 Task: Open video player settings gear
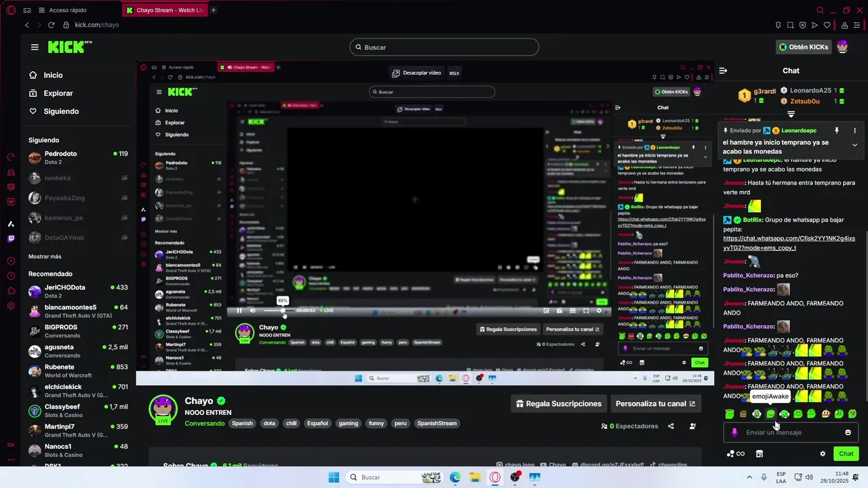(599, 310)
